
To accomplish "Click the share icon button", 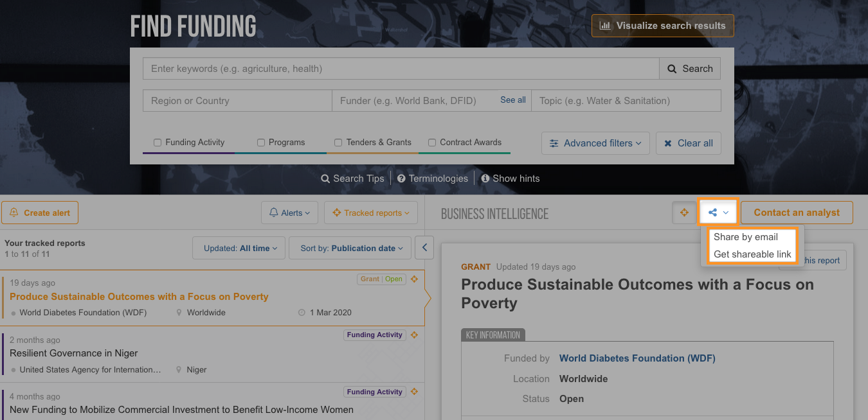I will coord(718,213).
